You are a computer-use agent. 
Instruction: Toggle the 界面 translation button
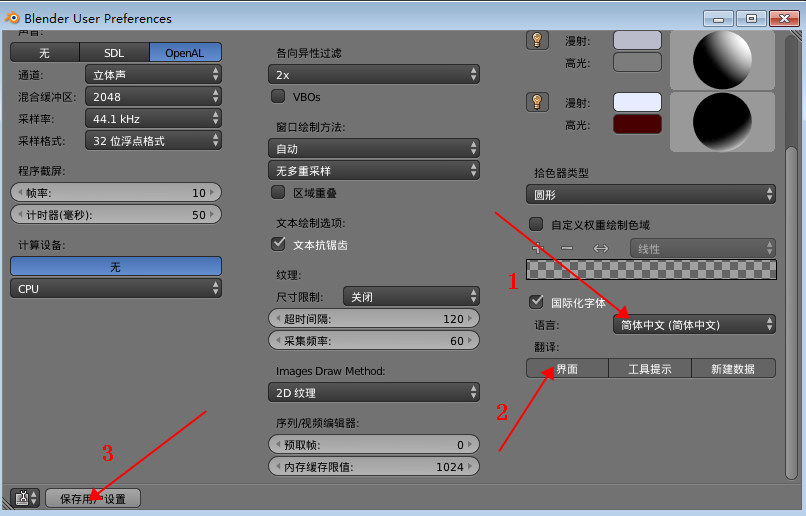pyautogui.click(x=567, y=369)
